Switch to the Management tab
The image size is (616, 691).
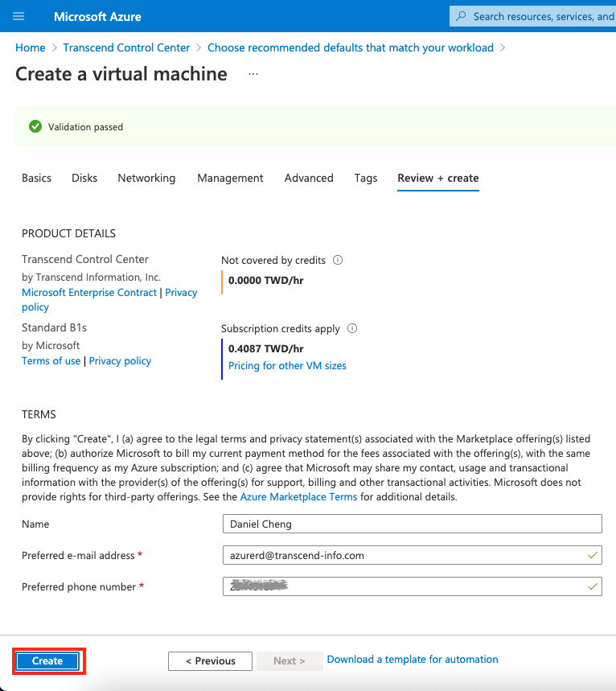tap(230, 178)
